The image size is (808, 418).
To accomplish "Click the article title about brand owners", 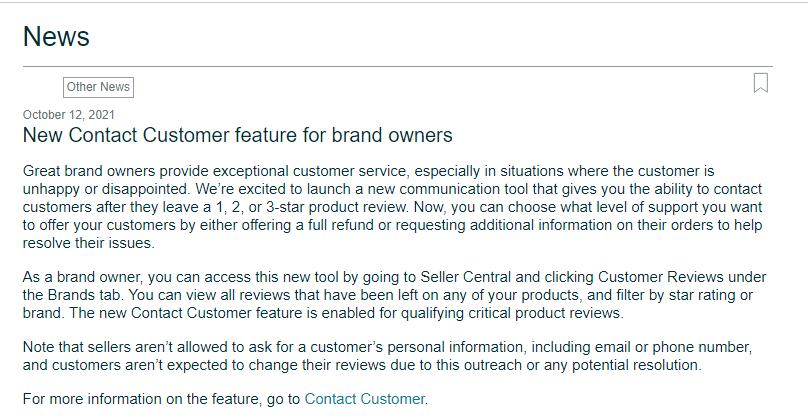I will (237, 135).
